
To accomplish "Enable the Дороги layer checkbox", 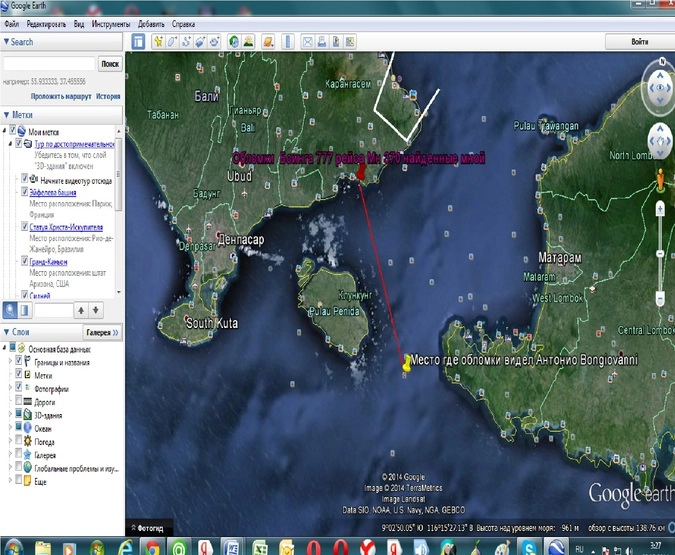I will click(19, 401).
